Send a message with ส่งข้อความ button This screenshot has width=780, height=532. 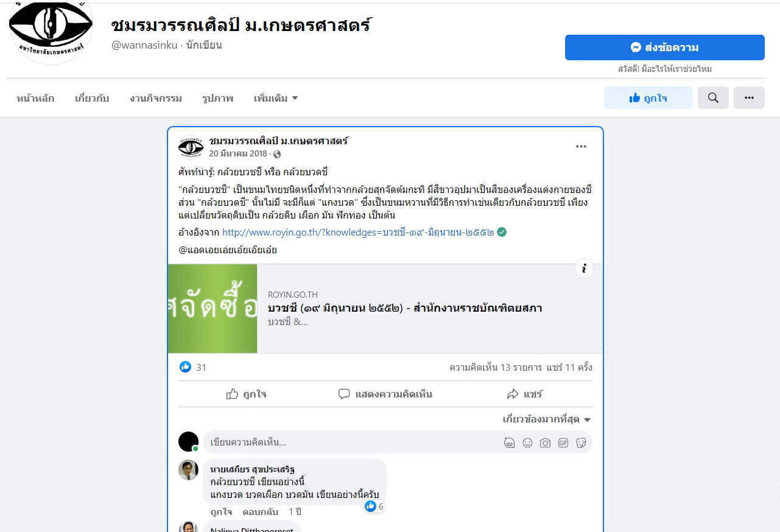[x=664, y=47]
